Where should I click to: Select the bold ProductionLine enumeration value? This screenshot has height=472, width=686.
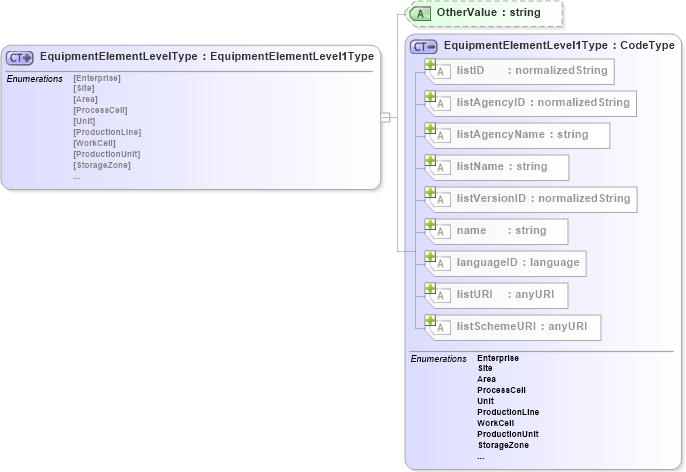(508, 412)
